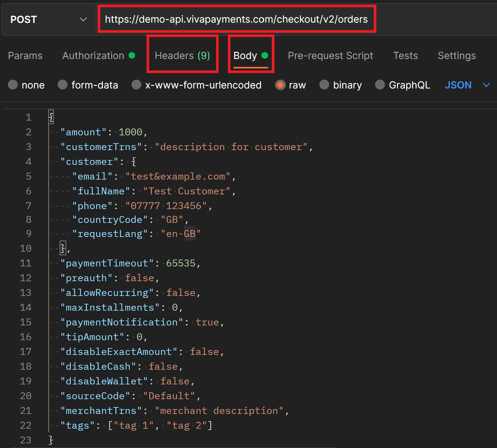Image resolution: width=497 pixels, height=448 pixels.
Task: Click the chevron beside JSON
Action: point(487,85)
